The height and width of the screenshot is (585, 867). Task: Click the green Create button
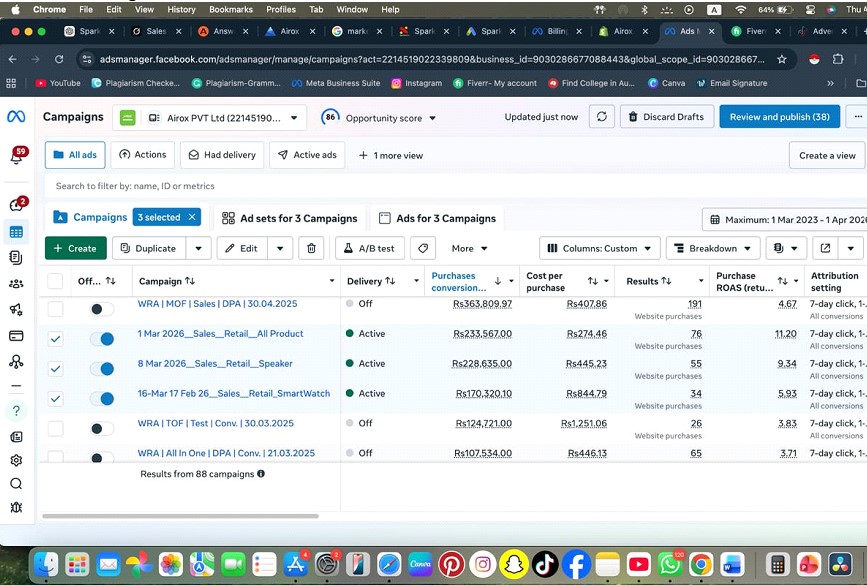click(x=76, y=248)
